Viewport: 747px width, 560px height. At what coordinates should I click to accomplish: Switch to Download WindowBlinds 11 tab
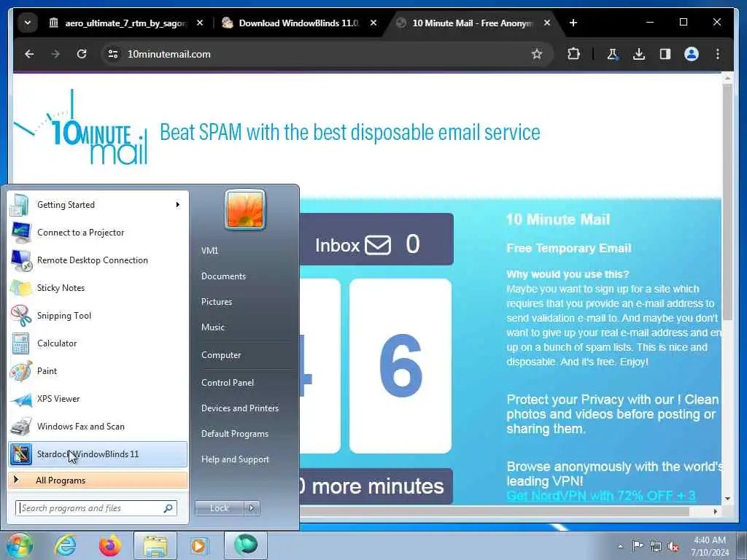(x=299, y=23)
